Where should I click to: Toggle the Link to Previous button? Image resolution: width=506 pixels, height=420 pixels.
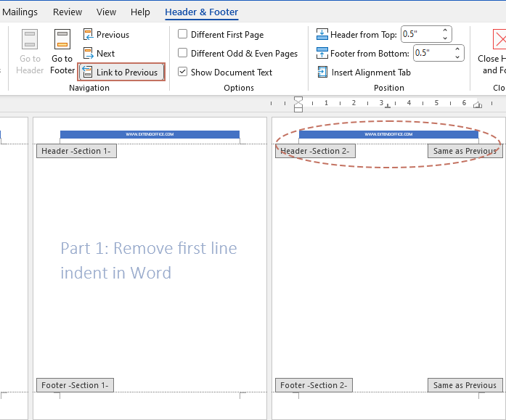click(121, 72)
